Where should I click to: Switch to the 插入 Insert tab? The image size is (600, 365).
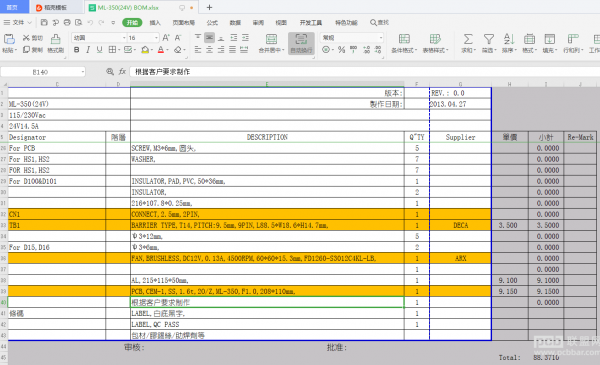[x=155, y=23]
